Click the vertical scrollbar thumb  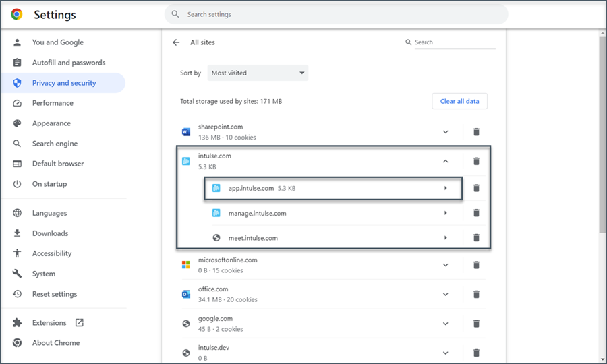602,135
